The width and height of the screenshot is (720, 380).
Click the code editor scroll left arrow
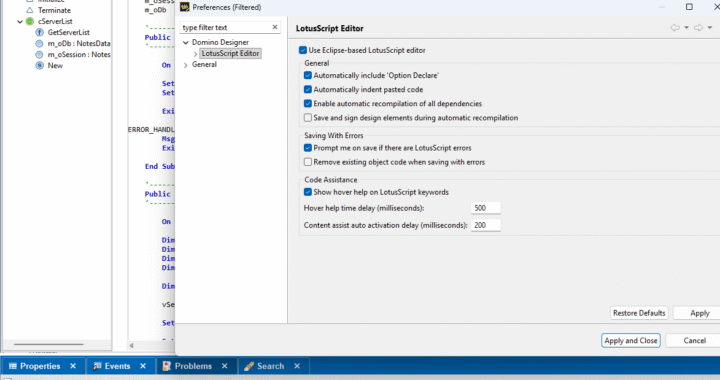point(131,345)
